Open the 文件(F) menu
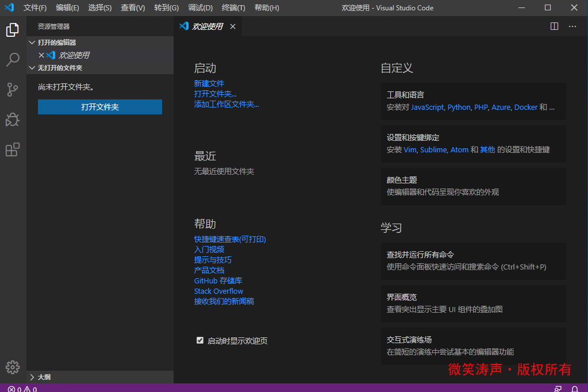588x392 pixels. pos(35,8)
